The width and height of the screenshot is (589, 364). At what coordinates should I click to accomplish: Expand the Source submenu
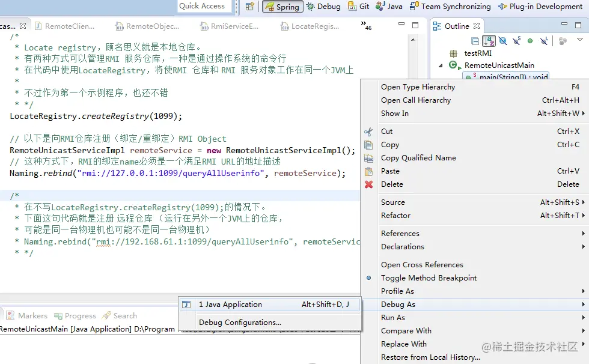[x=474, y=202]
